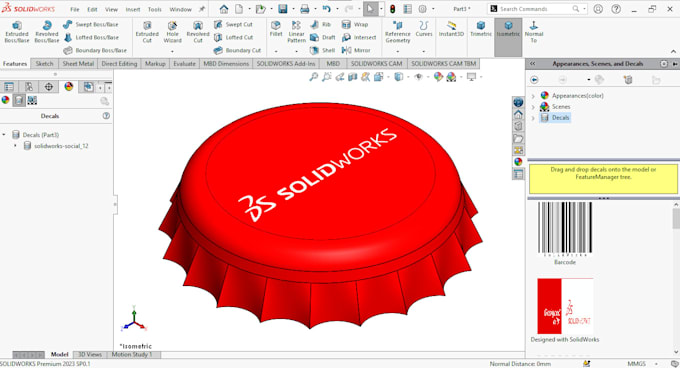The image size is (680, 368).
Task: Open Zoom to Fit view tool
Action: click(314, 77)
